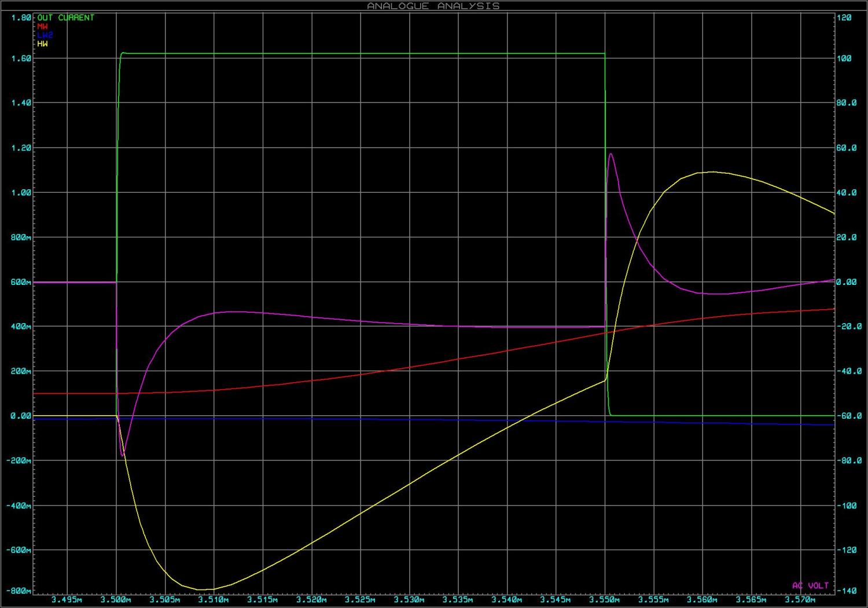Click the 1.40 left axis value
868x608 pixels.
click(21, 103)
